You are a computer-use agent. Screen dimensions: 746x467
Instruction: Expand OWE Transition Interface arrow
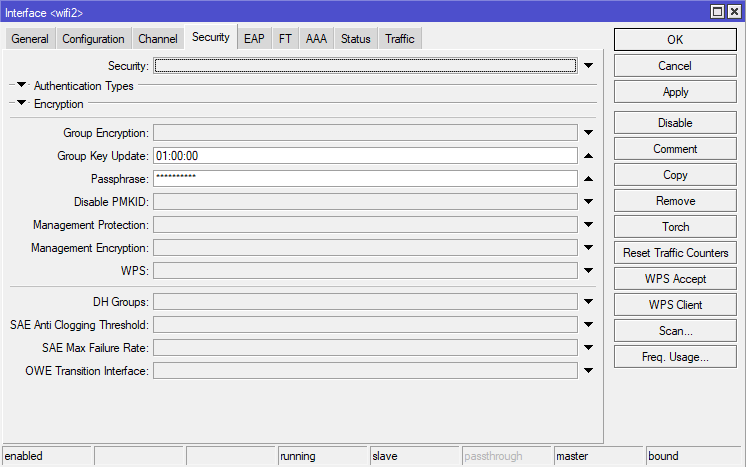[589, 371]
